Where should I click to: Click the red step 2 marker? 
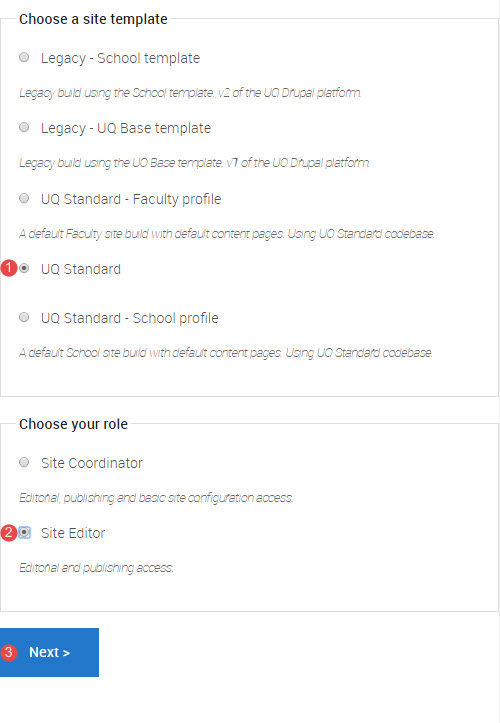click(9, 533)
